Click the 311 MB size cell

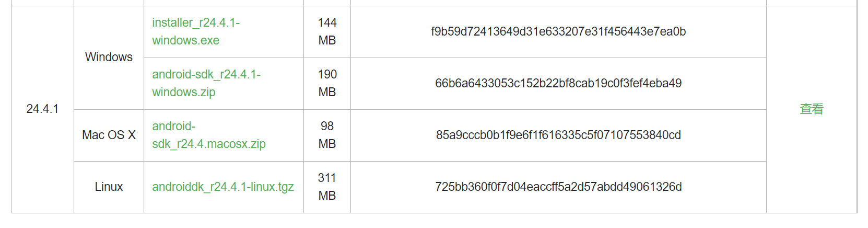coord(327,187)
